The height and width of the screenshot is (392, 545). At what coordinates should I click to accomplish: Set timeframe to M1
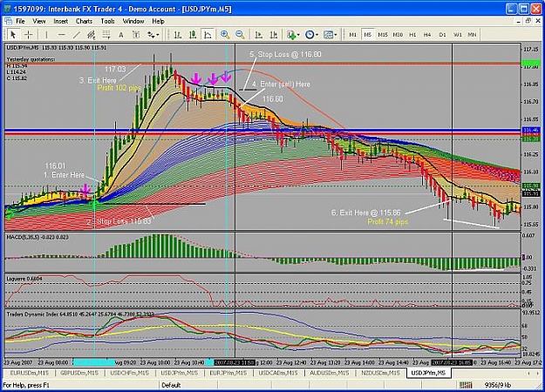click(x=353, y=35)
